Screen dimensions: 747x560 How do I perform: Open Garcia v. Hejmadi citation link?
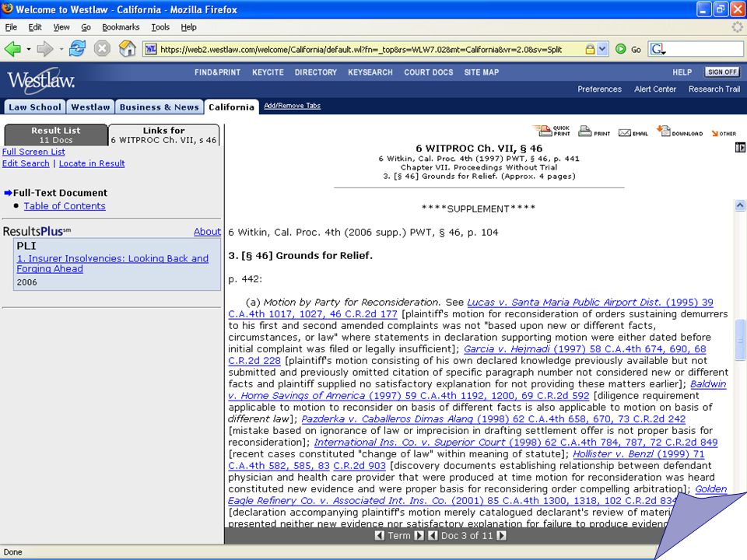click(585, 349)
